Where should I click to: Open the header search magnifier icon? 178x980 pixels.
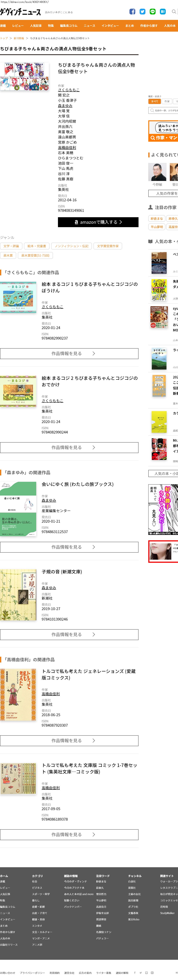point(174,12)
